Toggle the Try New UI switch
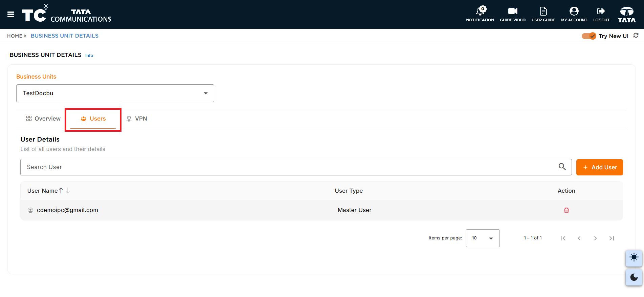This screenshot has width=644, height=297. [589, 36]
